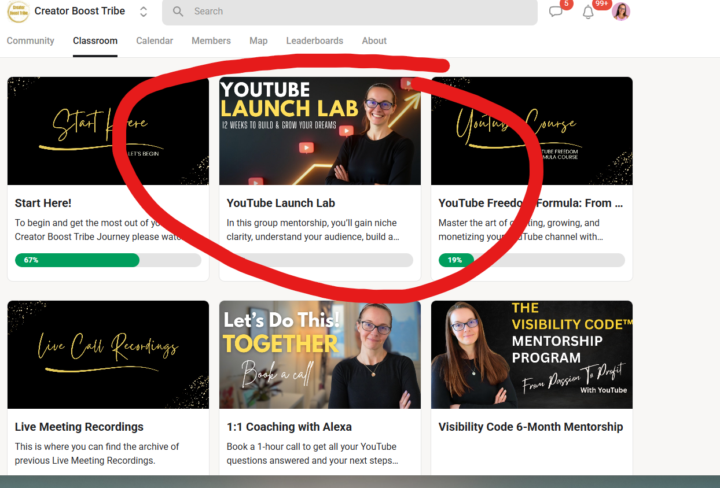Open the user profile avatar

pyautogui.click(x=621, y=11)
